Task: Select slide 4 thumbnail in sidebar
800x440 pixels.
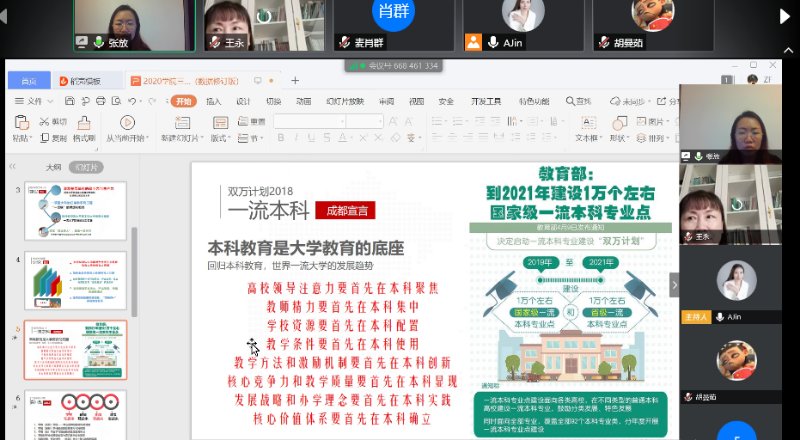Action: coord(75,280)
